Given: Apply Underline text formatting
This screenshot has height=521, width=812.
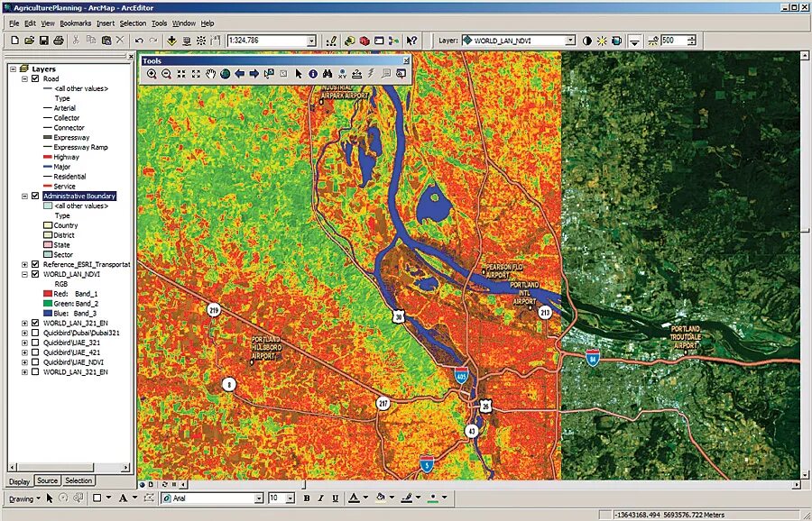Looking at the screenshot, I should 336,498.
